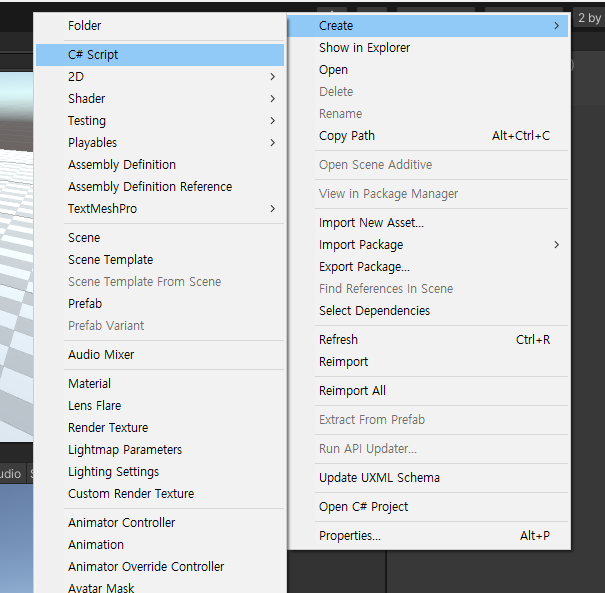This screenshot has height=593, width=605.
Task: Create an Assembly Definition Reference
Action: (160, 187)
